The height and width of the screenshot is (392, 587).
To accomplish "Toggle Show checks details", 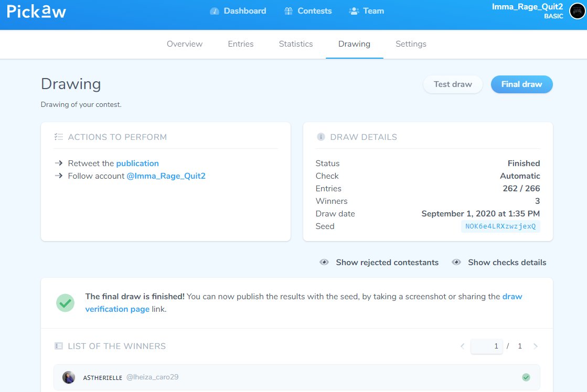I will [499, 262].
